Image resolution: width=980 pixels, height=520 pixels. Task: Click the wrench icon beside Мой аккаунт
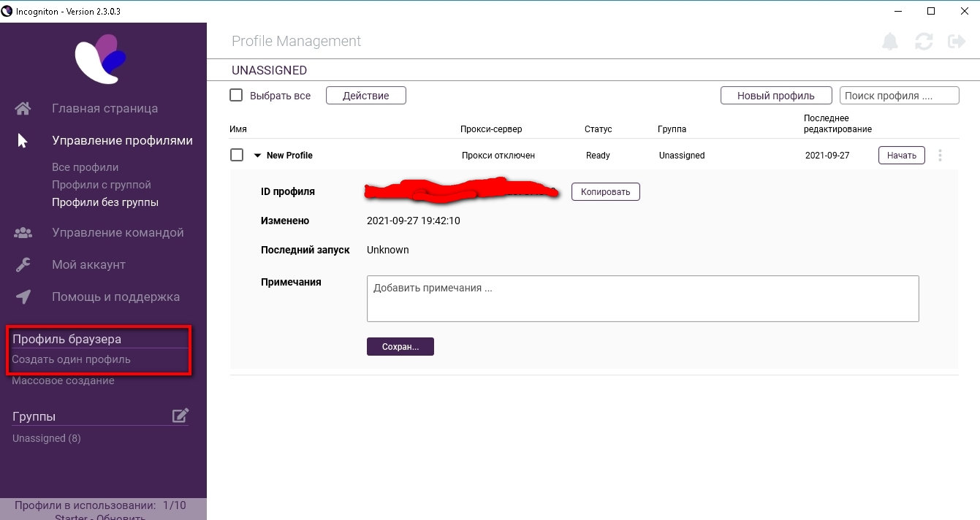coord(23,265)
